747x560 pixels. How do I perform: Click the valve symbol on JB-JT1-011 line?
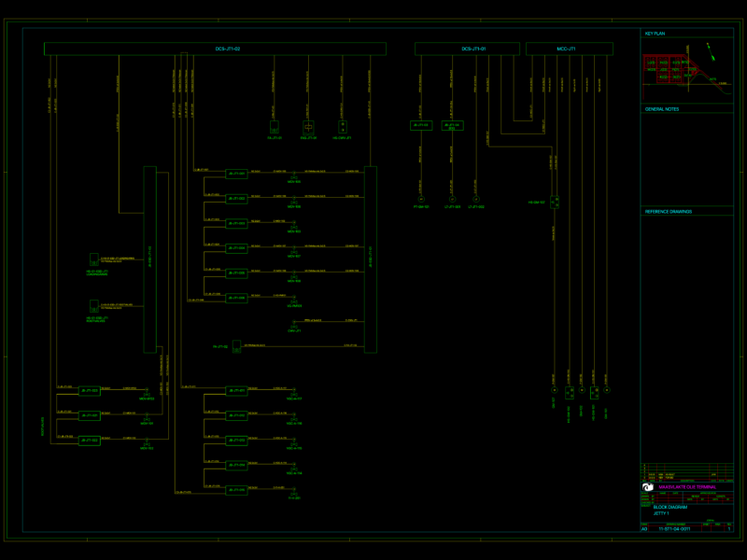(x=294, y=393)
